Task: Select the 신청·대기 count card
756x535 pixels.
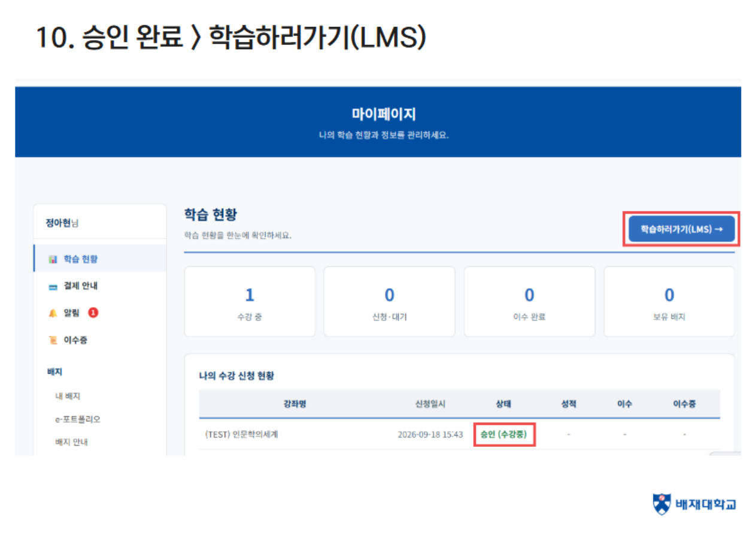Action: pyautogui.click(x=389, y=301)
